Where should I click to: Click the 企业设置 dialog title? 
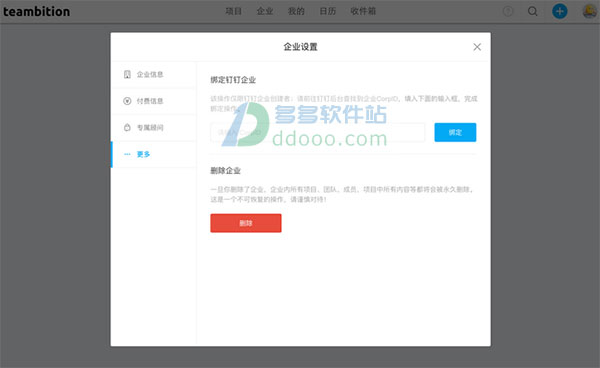(x=300, y=47)
